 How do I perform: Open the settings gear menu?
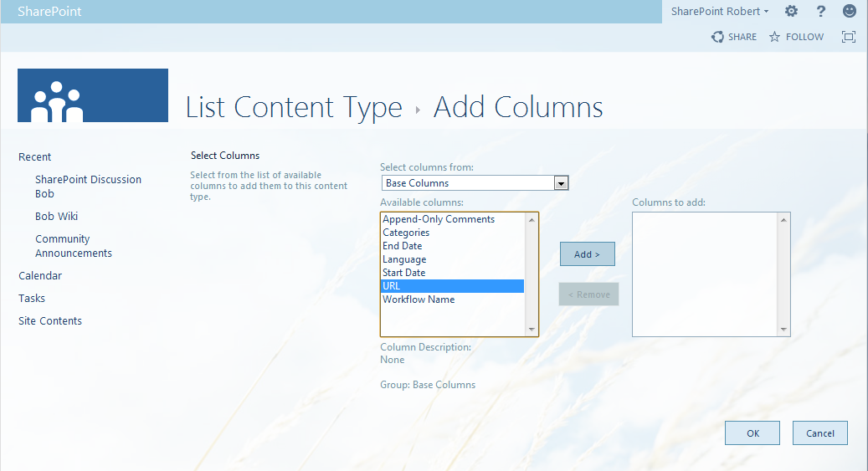(x=792, y=11)
